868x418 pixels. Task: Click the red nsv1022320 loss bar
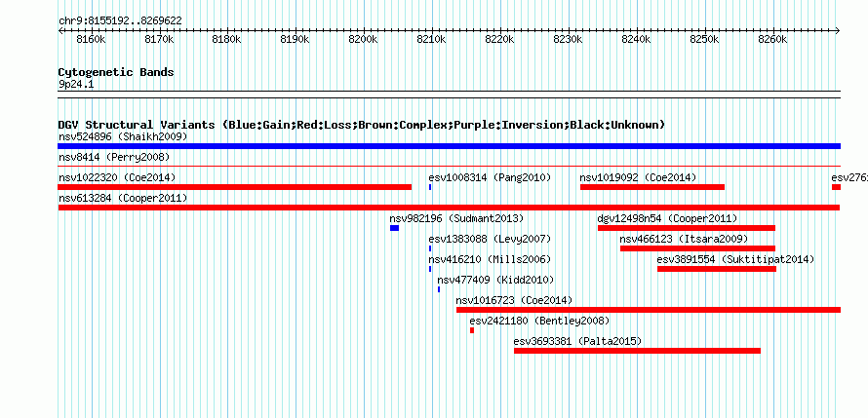tap(235, 187)
